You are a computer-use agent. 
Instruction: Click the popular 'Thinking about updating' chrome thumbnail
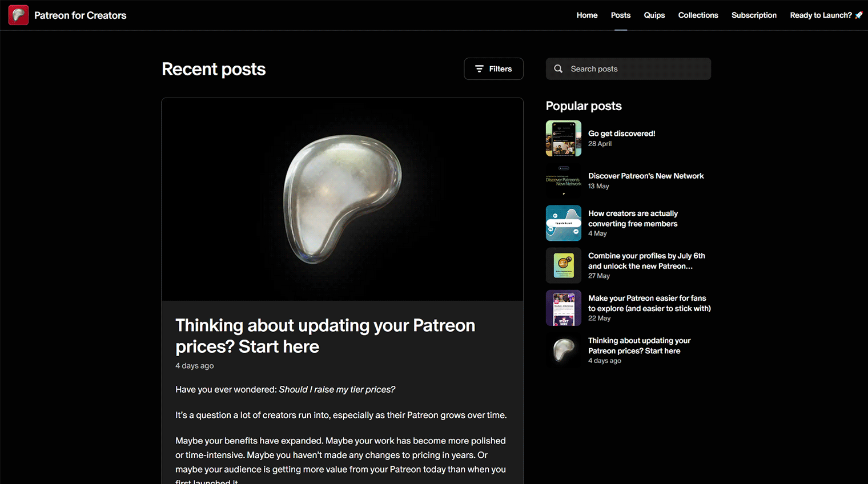tap(564, 350)
